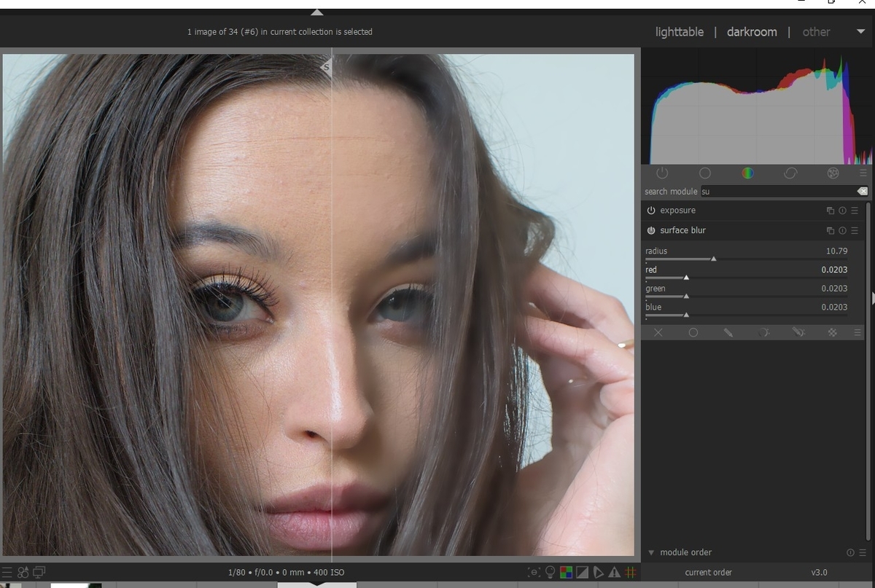The image size is (875, 588).
Task: Select raster mask (checkered icon)
Action: click(832, 332)
